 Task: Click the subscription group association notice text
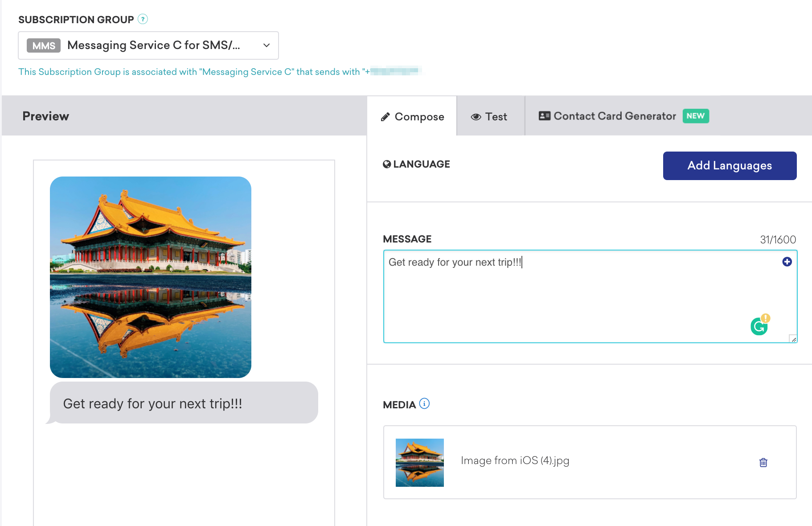(x=220, y=72)
